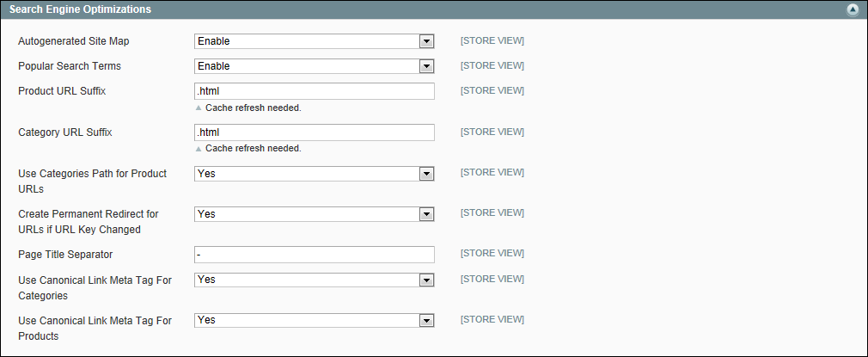868x357 pixels.
Task: Click Cache refresh needed note under Category URL Suffix
Action: coord(253,149)
